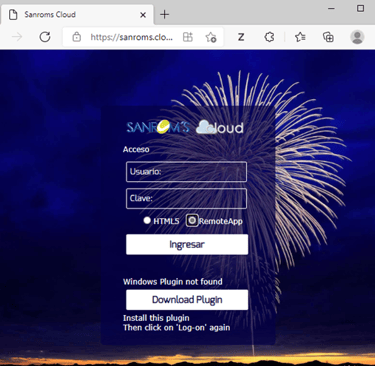Maximize the browser window
Screen dimensions: 375x366
360,8
